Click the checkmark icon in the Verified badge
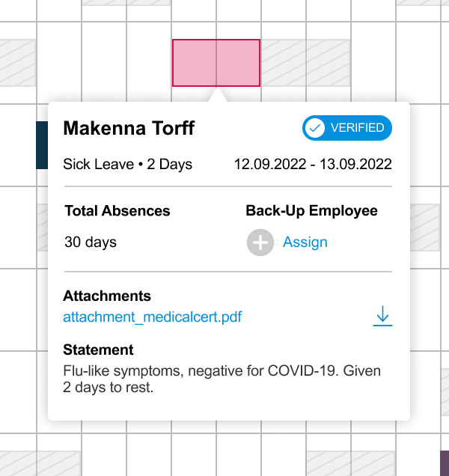Screen dimensions: 449x476 click(315, 128)
